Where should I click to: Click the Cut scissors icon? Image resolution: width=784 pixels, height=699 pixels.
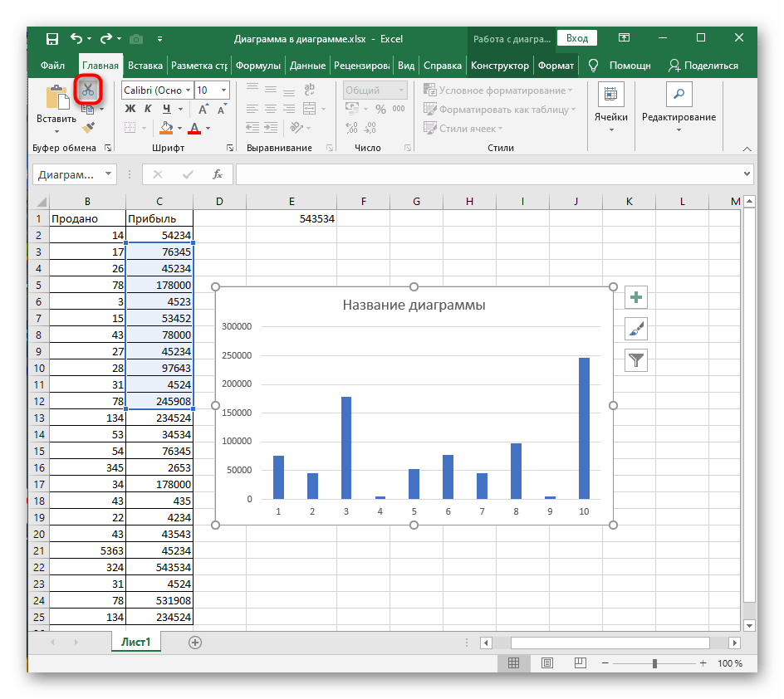pyautogui.click(x=87, y=90)
